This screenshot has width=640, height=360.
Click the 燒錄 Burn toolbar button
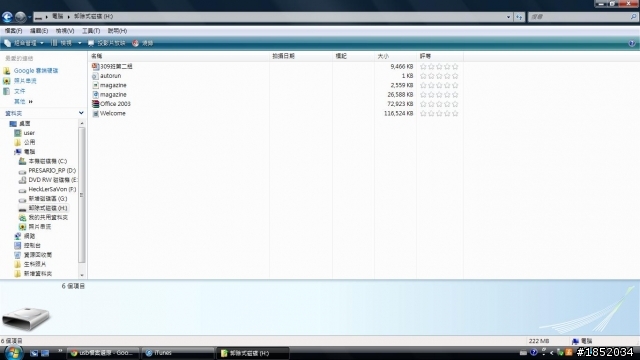[x=142, y=43]
